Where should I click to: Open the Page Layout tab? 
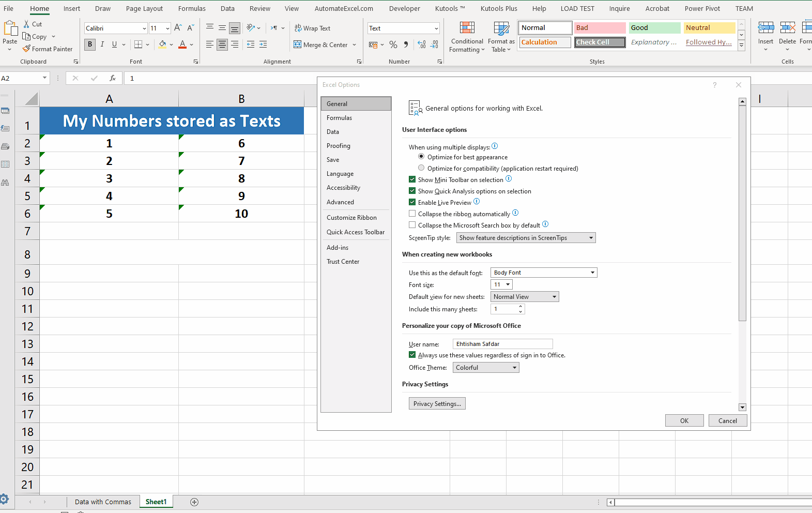(144, 8)
